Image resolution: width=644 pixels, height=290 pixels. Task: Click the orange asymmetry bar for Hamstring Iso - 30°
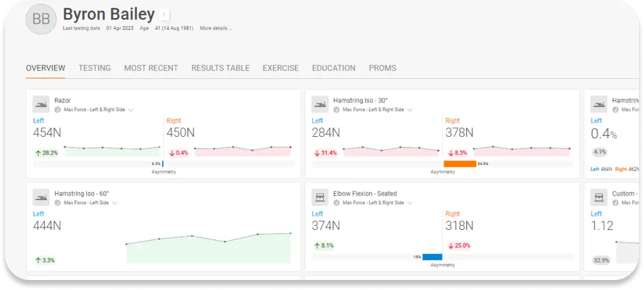(x=459, y=164)
